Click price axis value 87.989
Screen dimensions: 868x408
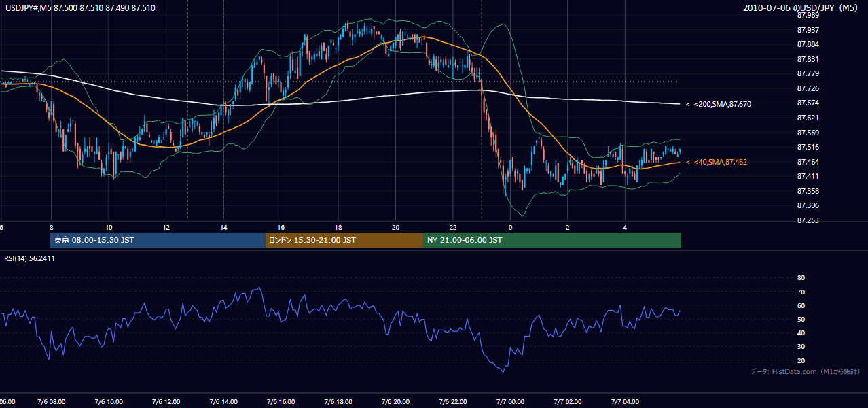coord(808,14)
